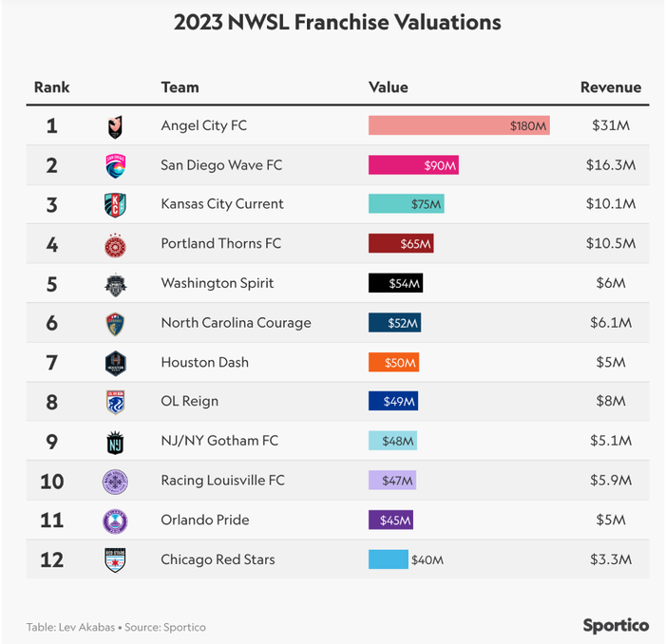Select the Kansas City Current crest
Image resolution: width=665 pixels, height=644 pixels.
coord(115,205)
